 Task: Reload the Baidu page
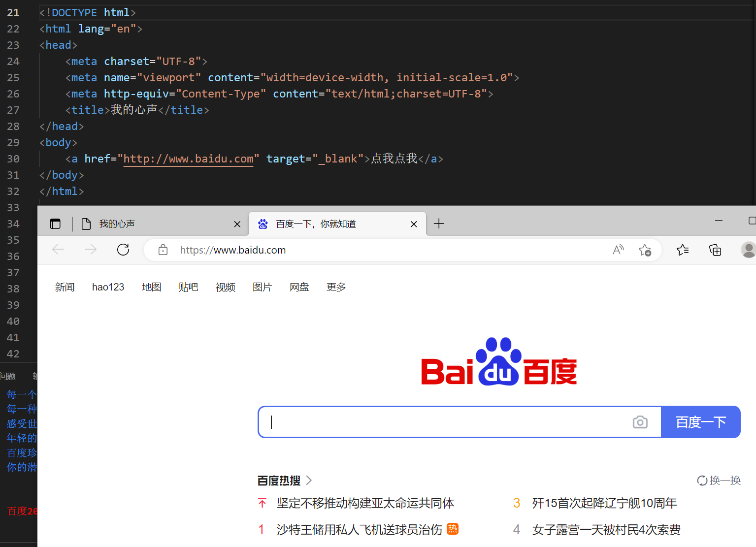(x=123, y=250)
